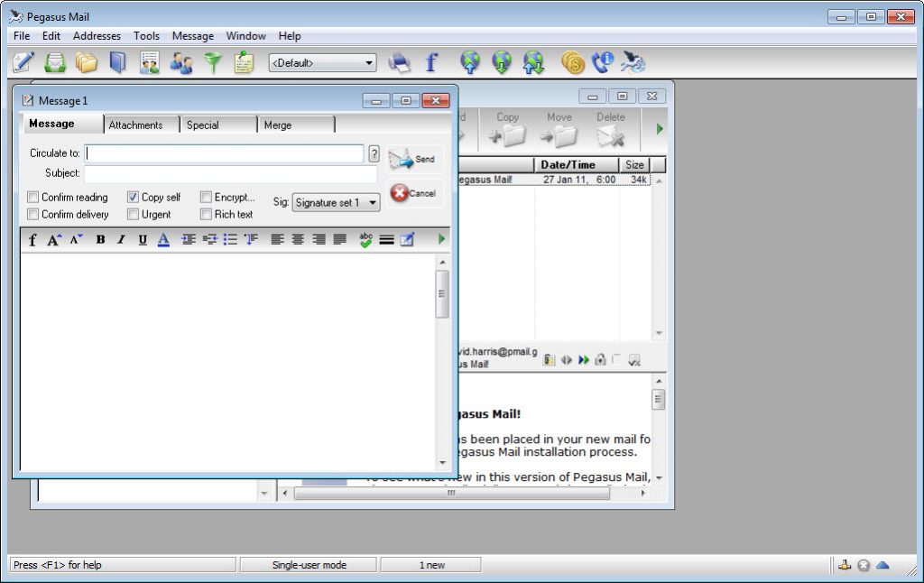Open distribution lists icon in main toolbar
The height and width of the screenshot is (583, 924).
click(149, 62)
